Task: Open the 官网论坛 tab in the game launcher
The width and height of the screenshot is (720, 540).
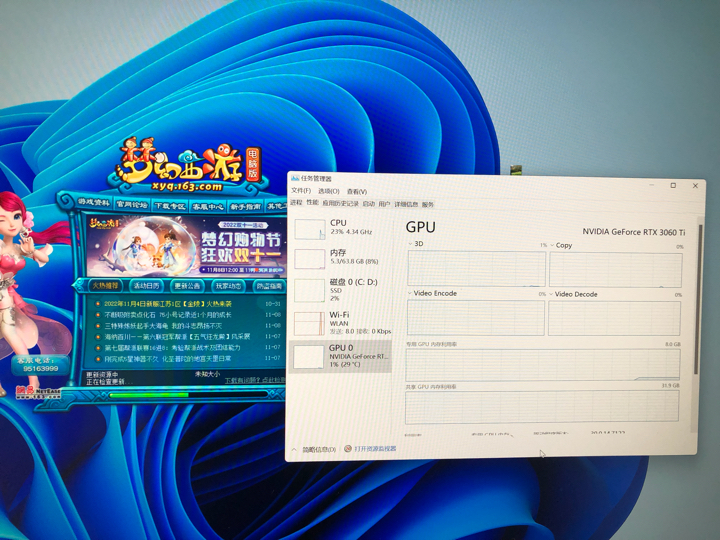Action: [132, 204]
